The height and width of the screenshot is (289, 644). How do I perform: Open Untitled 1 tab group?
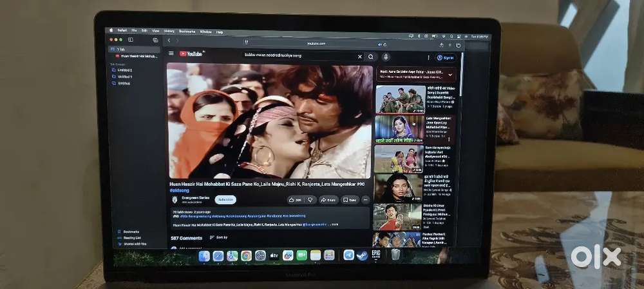pyautogui.click(x=122, y=77)
